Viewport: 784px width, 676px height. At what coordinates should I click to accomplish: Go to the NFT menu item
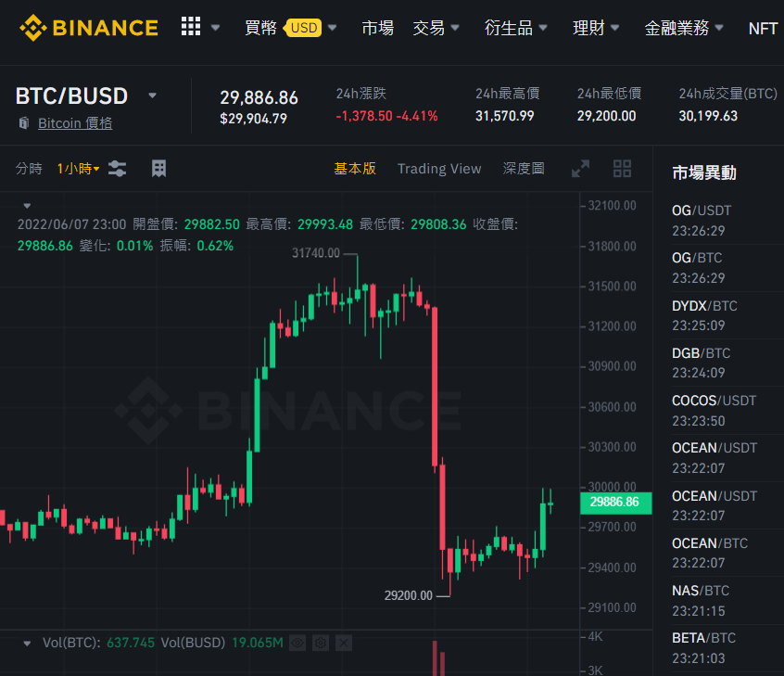[763, 28]
